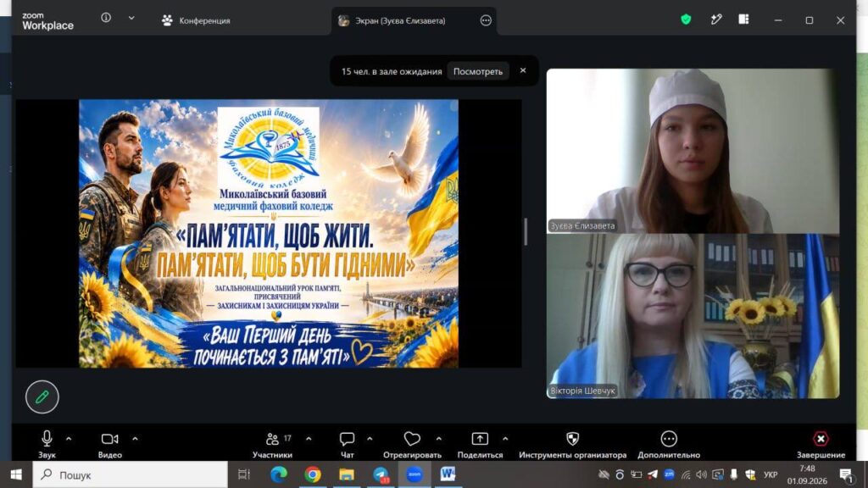Open Инструменты организатора shield icon
Image resolution: width=868 pixels, height=488 pixels.
pos(573,439)
